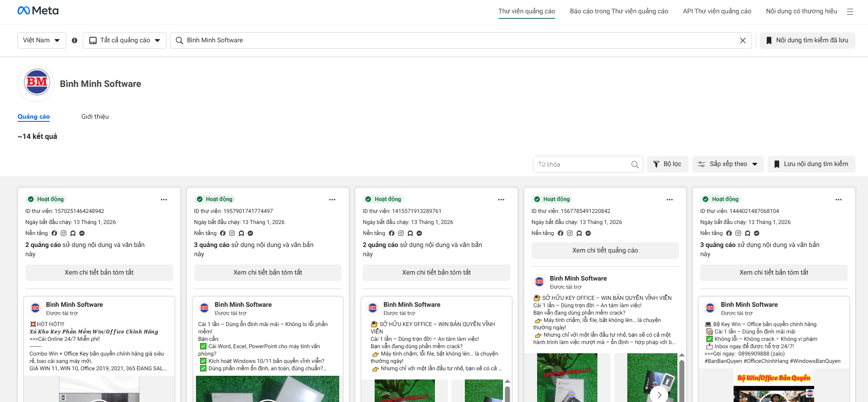This screenshot has height=402, width=868.
Task: Click Facebook platform icon on ad 1415571913289761
Action: pyautogui.click(x=392, y=233)
